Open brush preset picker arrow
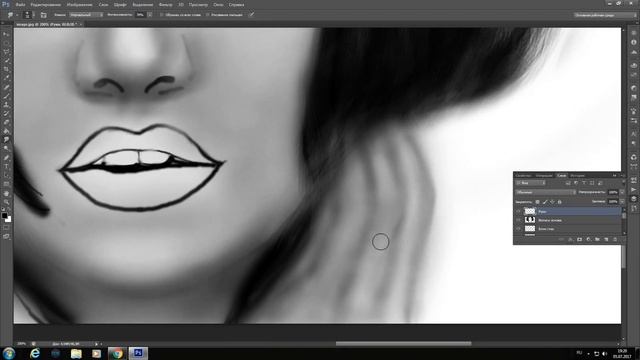This screenshot has height=360, width=640. pos(33,15)
